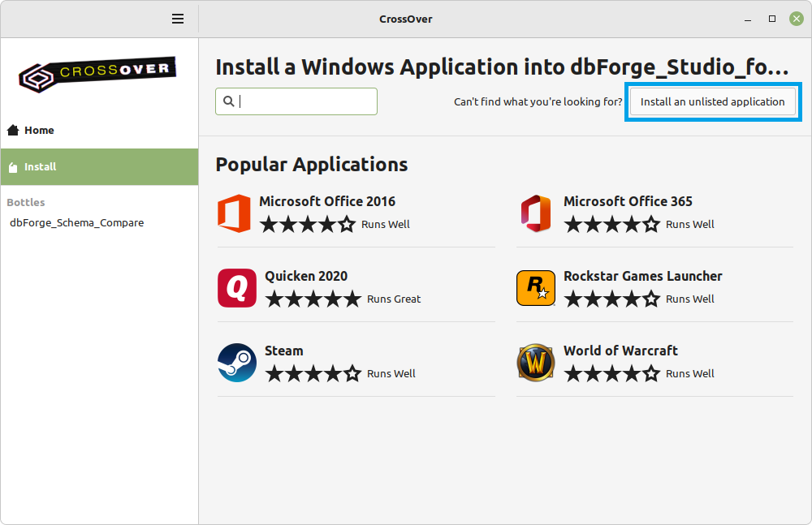
Task: Click the star rating for Microsoft Office 365
Action: (612, 225)
